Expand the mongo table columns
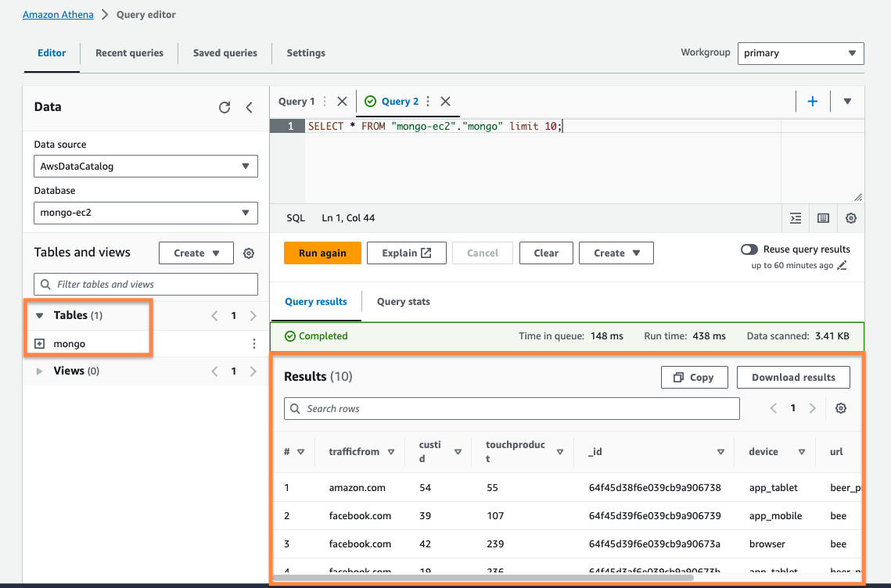Screen dimensions: 891x588 [40, 344]
